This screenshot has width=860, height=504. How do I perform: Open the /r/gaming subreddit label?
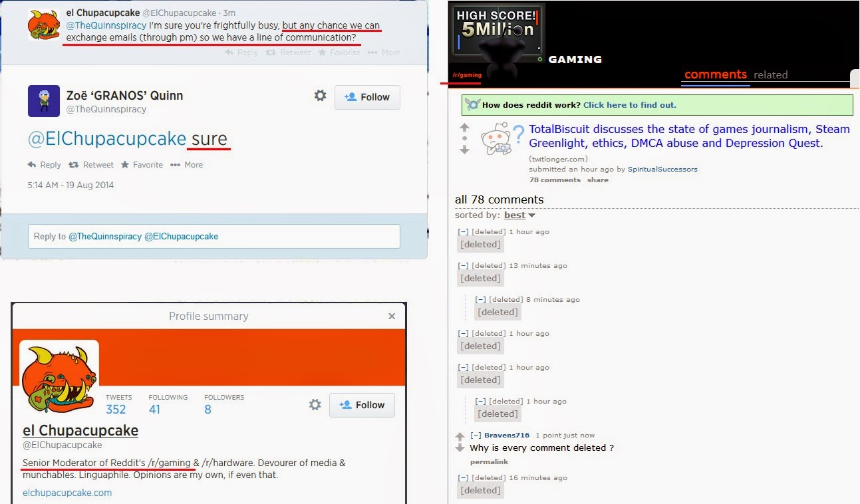click(466, 75)
